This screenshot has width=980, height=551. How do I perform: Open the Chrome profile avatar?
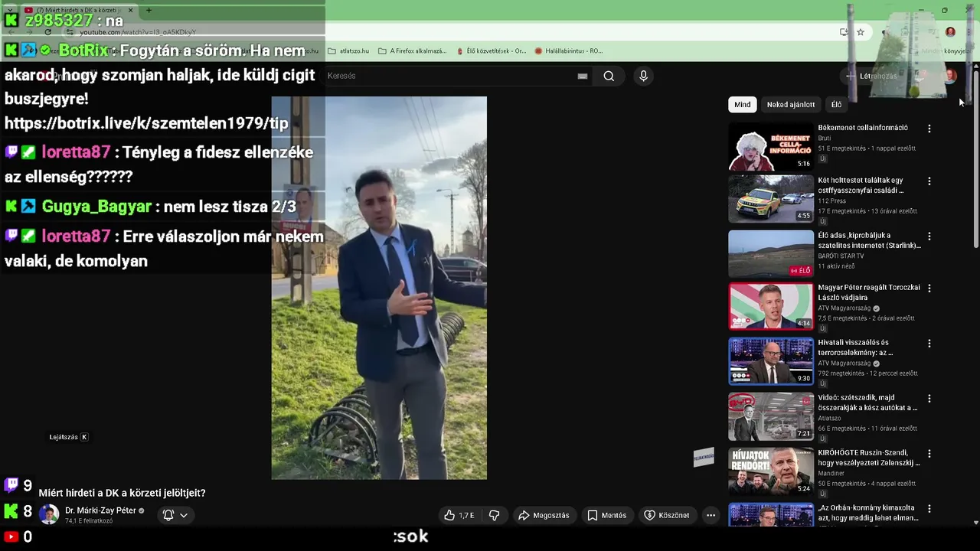pyautogui.click(x=950, y=32)
